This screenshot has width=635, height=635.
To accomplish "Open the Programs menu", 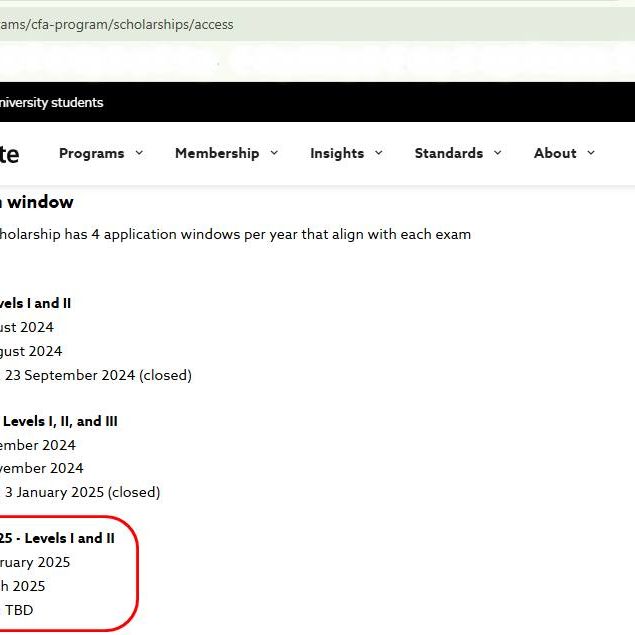I will [91, 153].
